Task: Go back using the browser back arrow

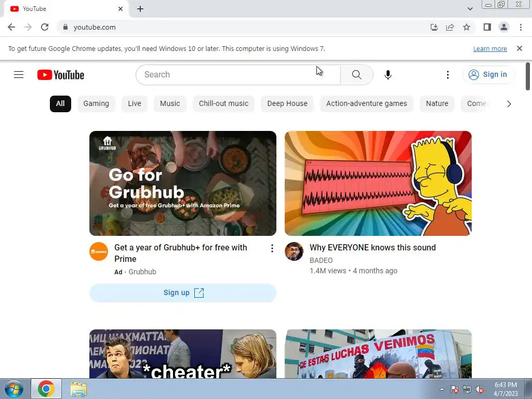Action: coord(11,27)
